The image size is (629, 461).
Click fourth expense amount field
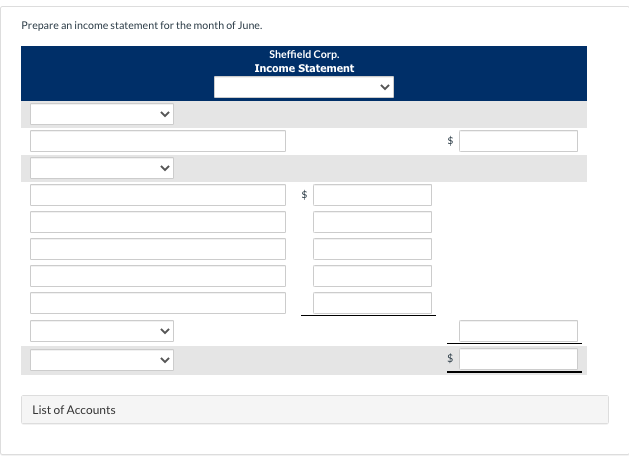372,276
